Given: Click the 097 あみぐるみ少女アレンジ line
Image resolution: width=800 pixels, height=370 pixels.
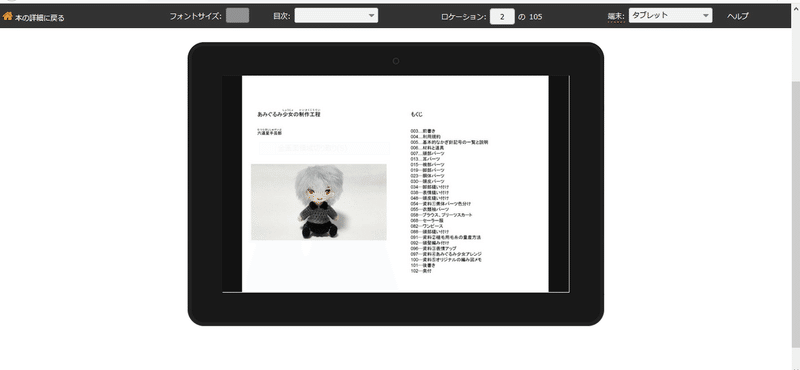Looking at the screenshot, I should point(446,254).
